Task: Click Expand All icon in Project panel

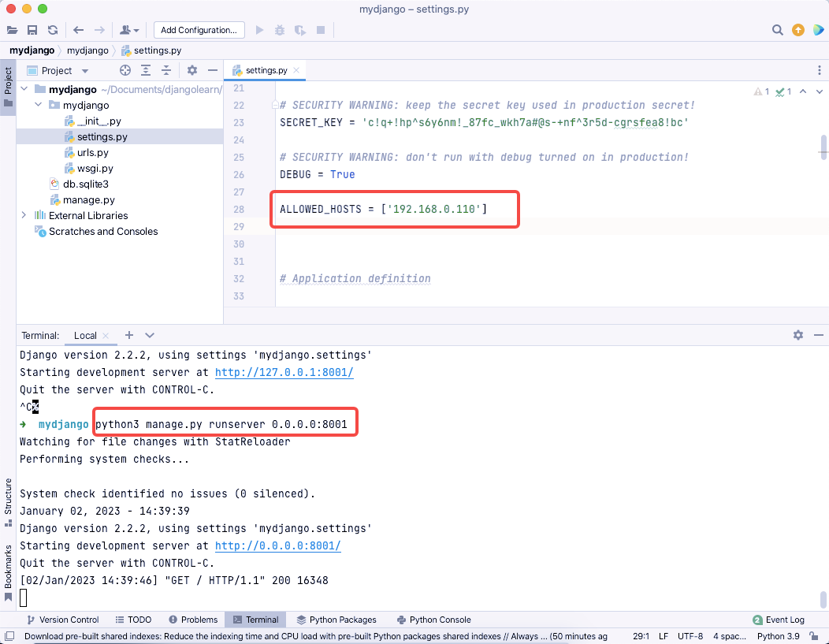Action: point(146,70)
